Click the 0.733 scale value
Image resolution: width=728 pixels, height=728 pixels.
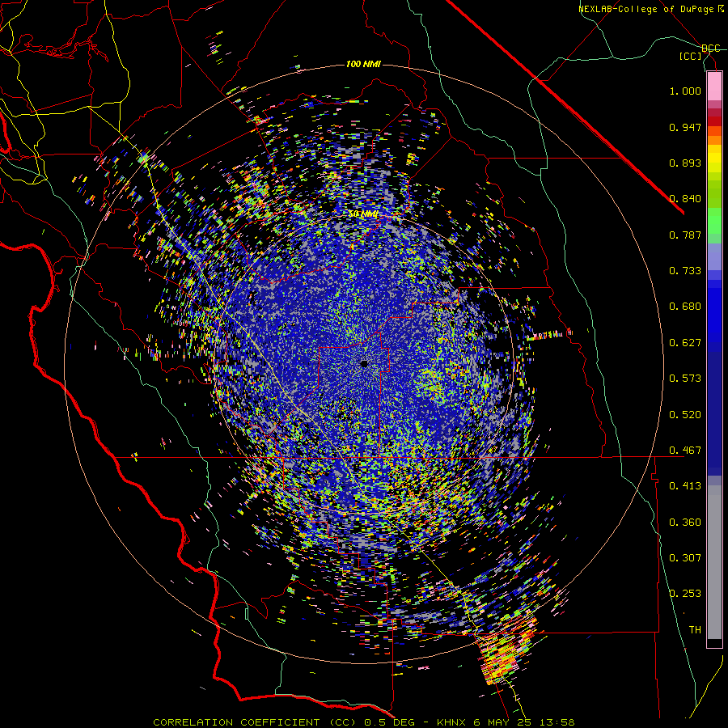click(x=685, y=271)
